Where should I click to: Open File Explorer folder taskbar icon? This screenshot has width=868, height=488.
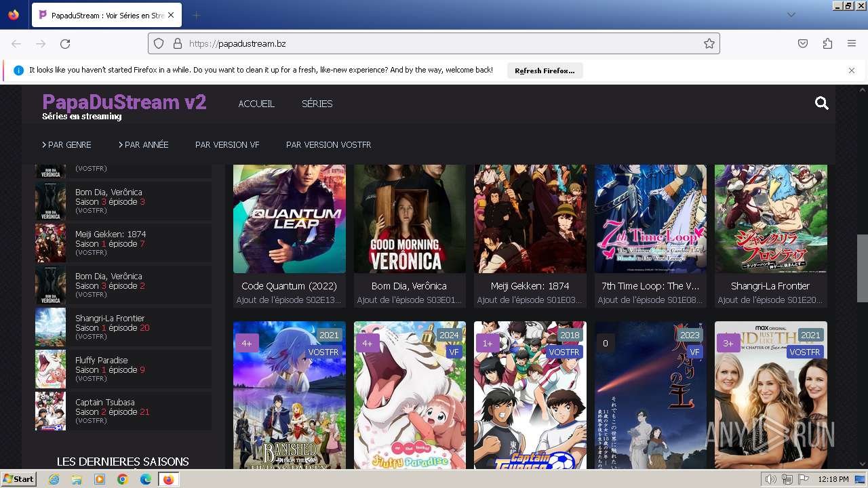click(x=77, y=479)
